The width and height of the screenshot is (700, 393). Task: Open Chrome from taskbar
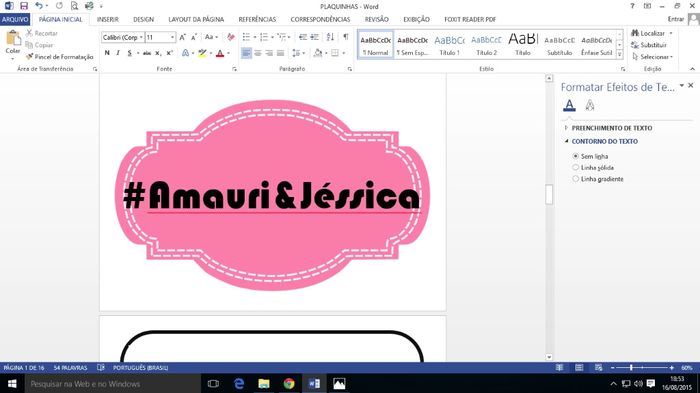(x=289, y=384)
